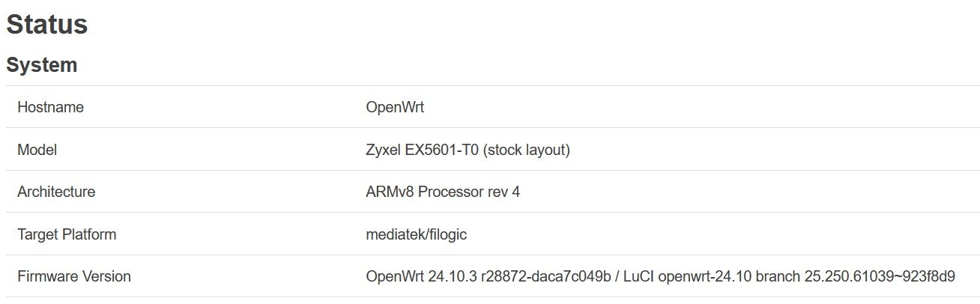Viewport: 980px width, 304px height.
Task: Click the word Zyxel in Model value
Action: click(x=384, y=150)
